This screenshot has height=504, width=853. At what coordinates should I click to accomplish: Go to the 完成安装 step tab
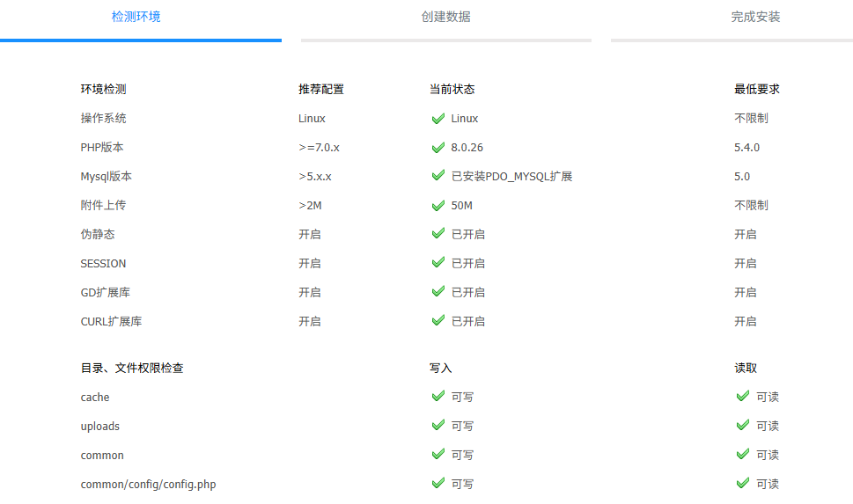755,17
